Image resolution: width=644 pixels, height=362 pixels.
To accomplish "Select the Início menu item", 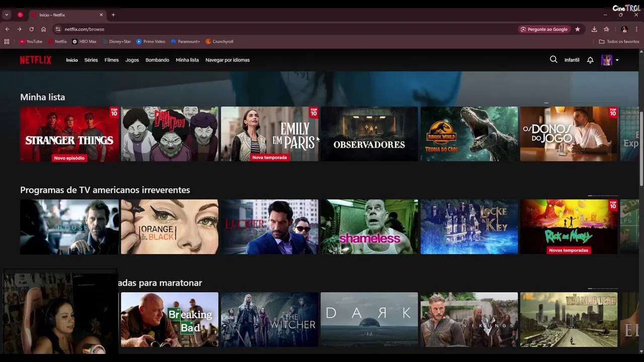I will point(72,60).
